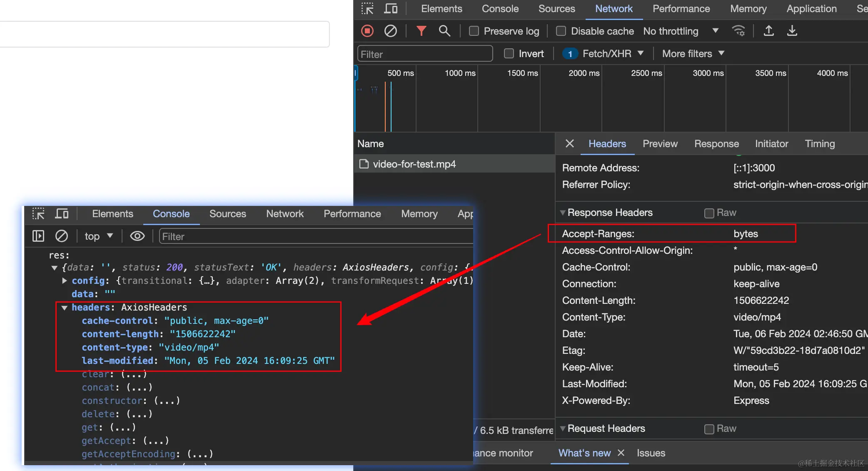The image size is (868, 471).
Task: Open the Response tab of the request
Action: point(716,144)
